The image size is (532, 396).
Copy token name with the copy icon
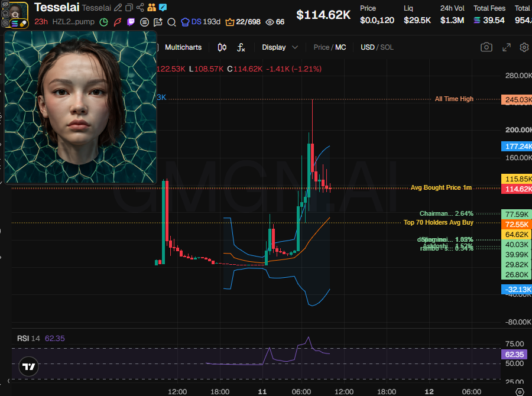[129, 8]
